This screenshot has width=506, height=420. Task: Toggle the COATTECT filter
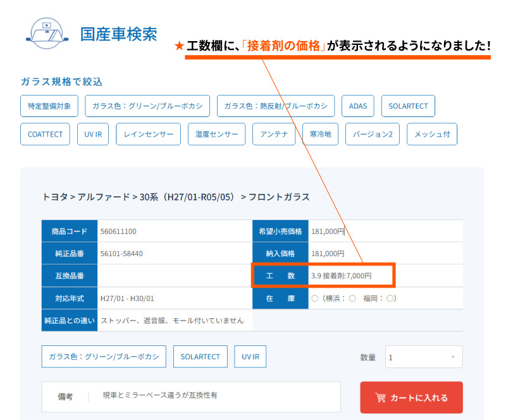click(x=45, y=134)
